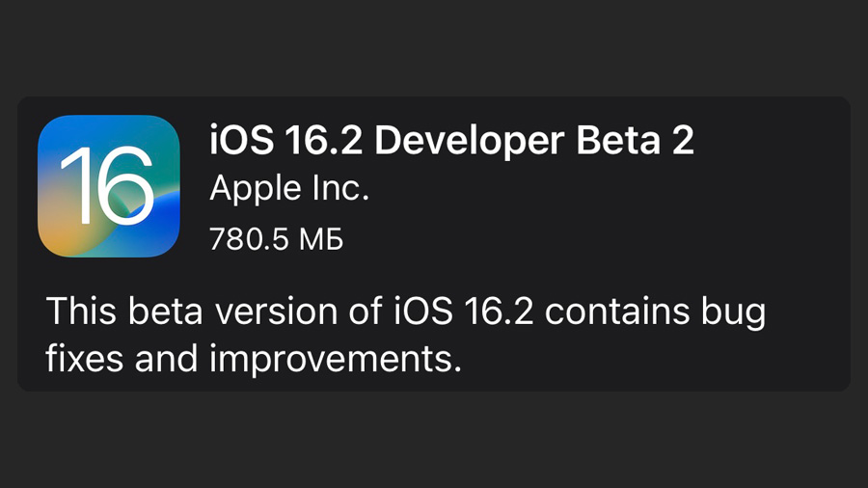The image size is (868, 488).
Task: Click Beta 2 in the update title
Action: pos(635,140)
